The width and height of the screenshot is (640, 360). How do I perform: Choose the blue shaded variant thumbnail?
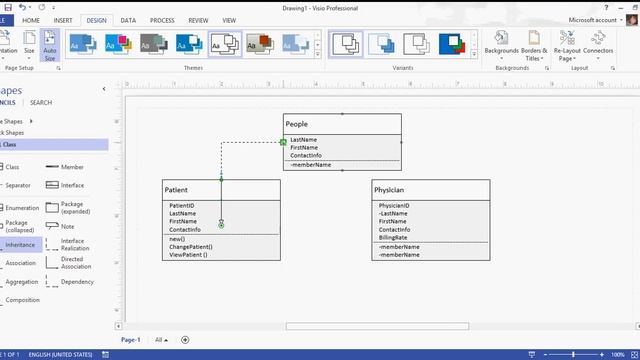(381, 44)
